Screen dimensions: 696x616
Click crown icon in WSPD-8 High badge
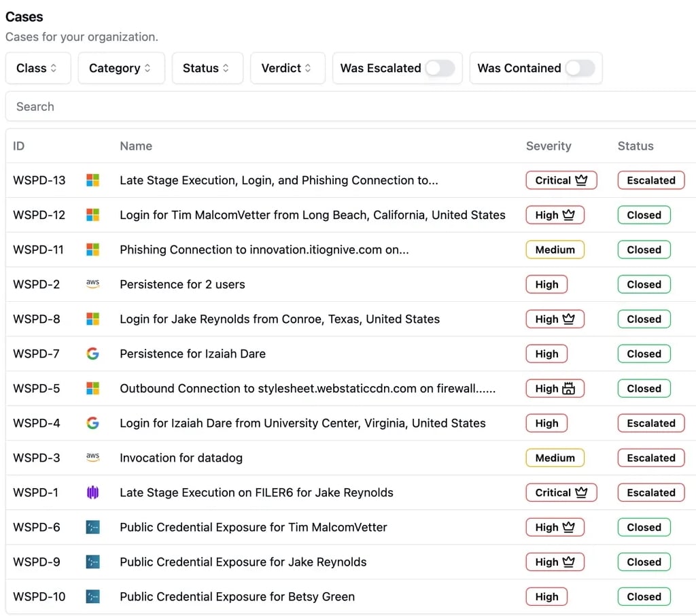click(x=569, y=318)
